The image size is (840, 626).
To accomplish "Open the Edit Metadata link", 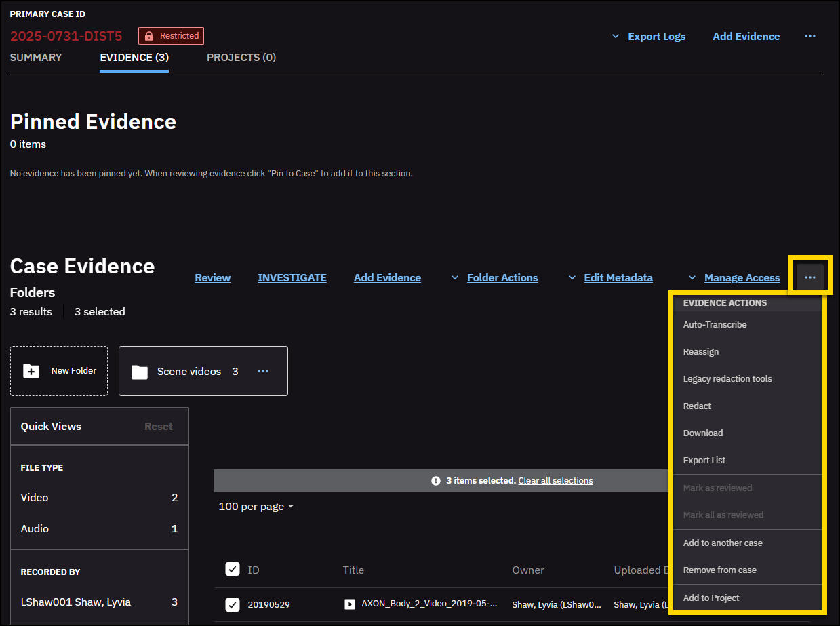I will point(618,278).
